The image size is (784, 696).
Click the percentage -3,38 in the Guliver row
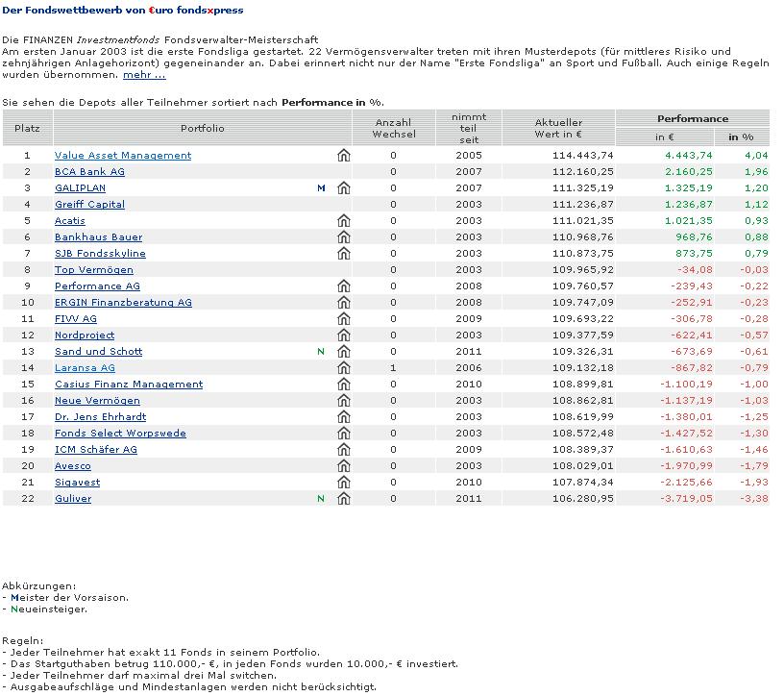tap(754, 498)
